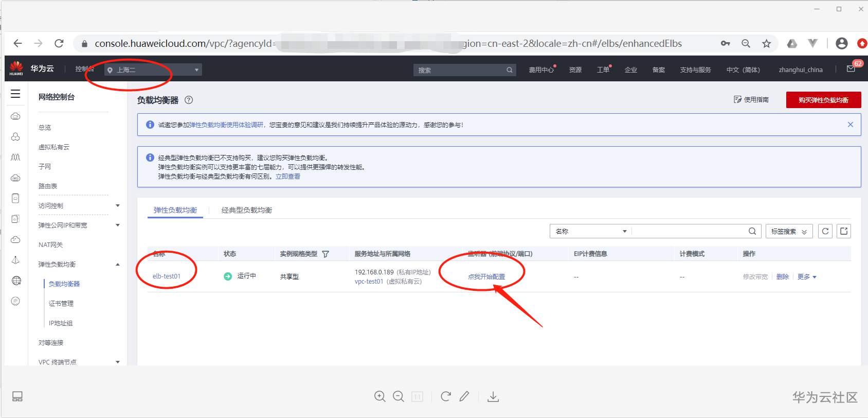Open the zhanghui_china account menu
868x418 pixels.
(x=801, y=70)
